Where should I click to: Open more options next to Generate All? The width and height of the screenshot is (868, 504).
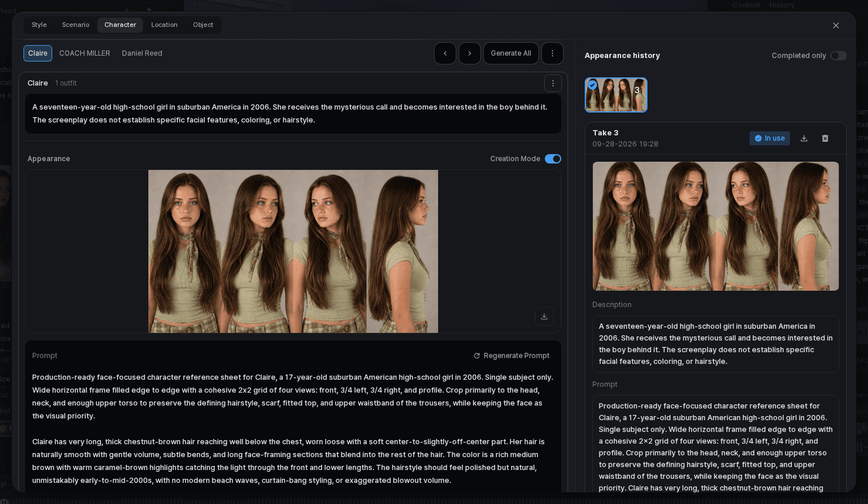[552, 53]
